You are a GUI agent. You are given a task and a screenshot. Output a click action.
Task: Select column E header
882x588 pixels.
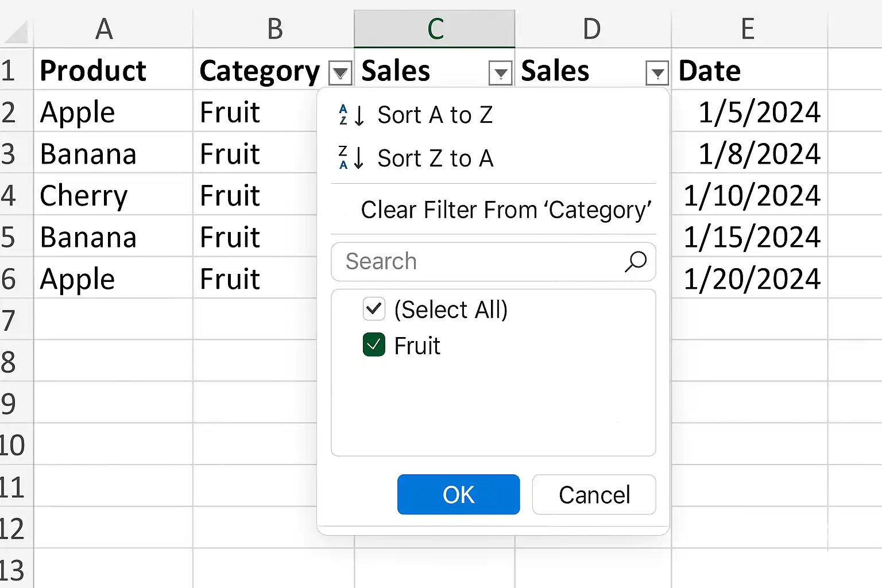[x=749, y=29]
